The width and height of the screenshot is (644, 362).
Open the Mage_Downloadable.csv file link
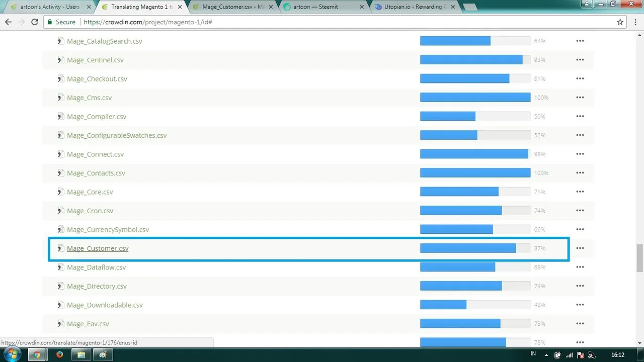pos(105,305)
